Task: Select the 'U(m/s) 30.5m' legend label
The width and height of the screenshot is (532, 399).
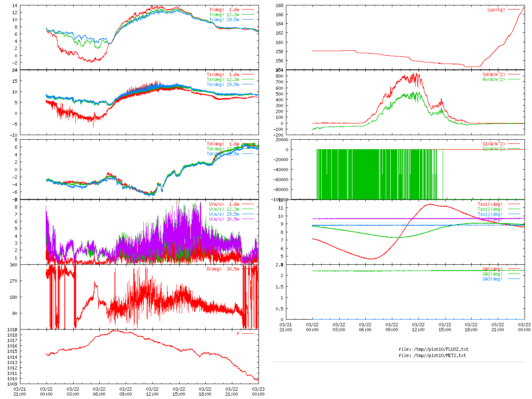Action: pos(224,219)
